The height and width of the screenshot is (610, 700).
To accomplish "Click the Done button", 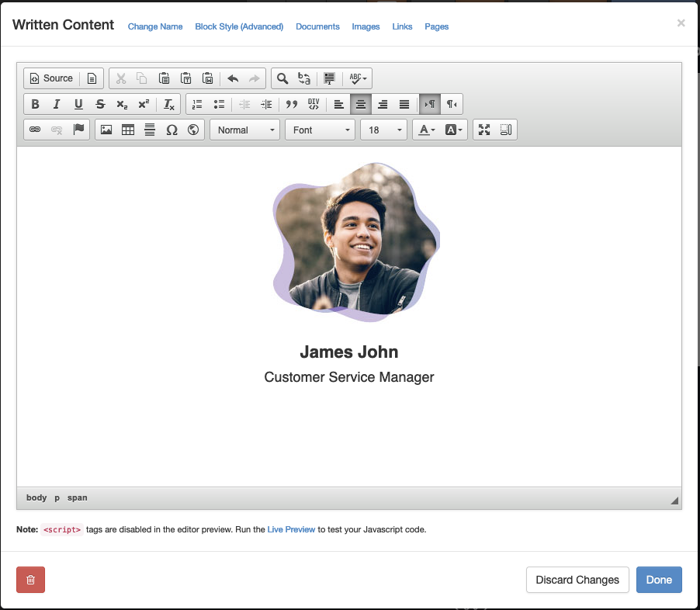I will 659,580.
